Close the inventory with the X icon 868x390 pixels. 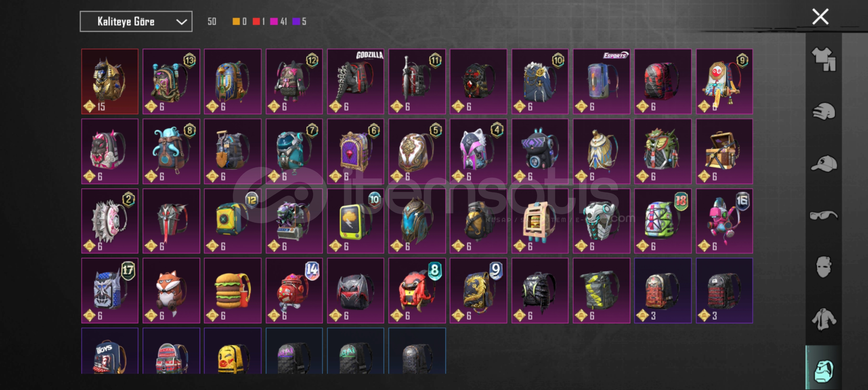(820, 17)
